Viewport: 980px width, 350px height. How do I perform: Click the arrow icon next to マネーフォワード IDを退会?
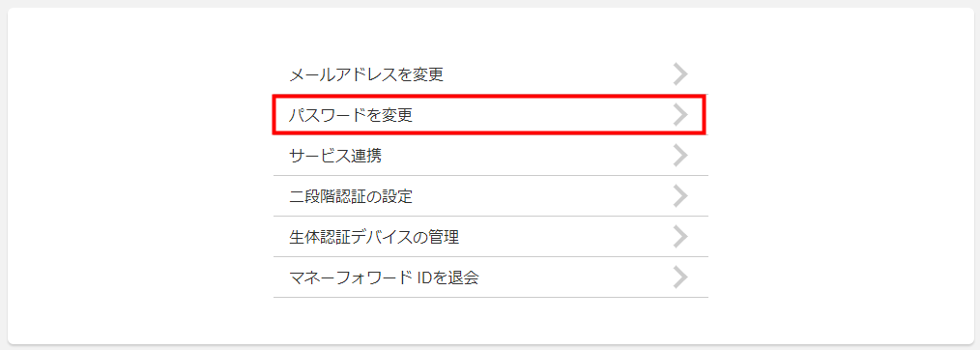(680, 277)
